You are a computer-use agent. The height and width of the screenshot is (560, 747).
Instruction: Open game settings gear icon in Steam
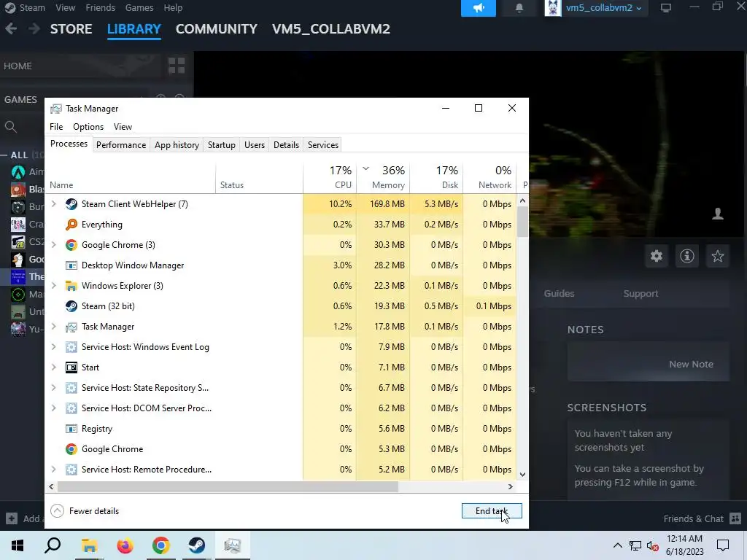[657, 256]
